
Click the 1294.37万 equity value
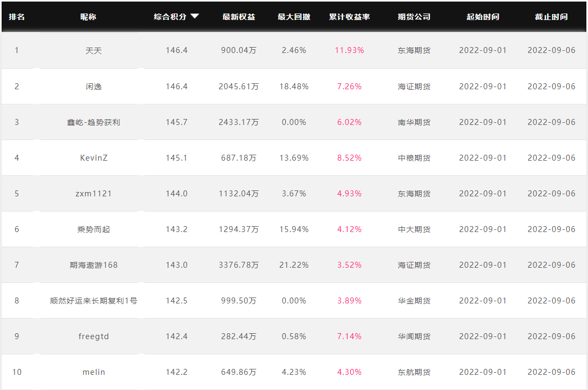tap(238, 229)
